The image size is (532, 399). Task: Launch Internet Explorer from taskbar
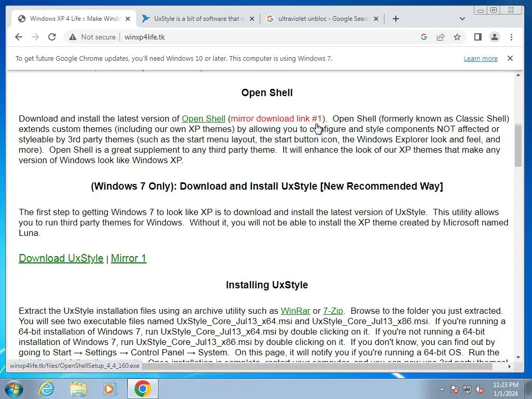click(46, 389)
